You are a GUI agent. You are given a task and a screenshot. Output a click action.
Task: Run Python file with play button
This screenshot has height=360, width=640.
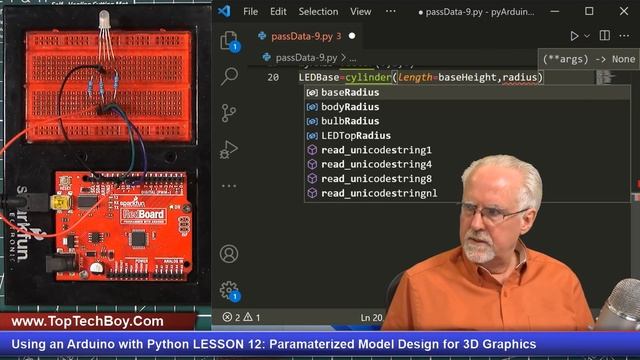(x=574, y=36)
